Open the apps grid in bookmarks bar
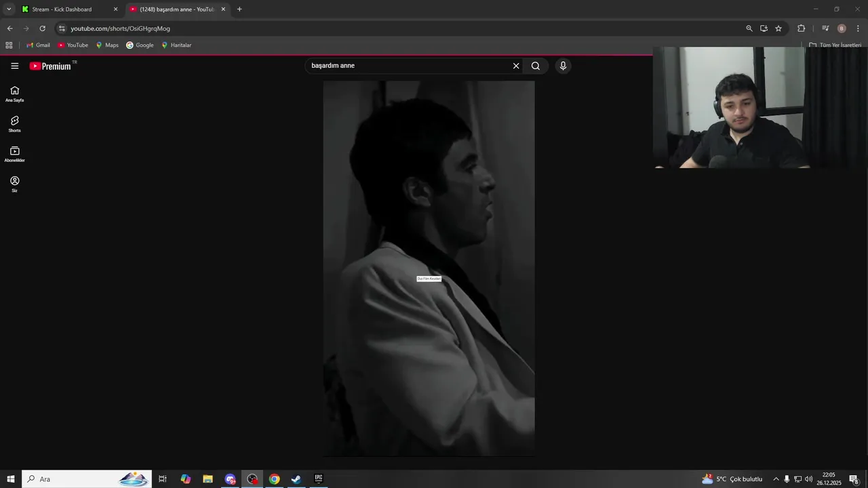 coord(9,45)
